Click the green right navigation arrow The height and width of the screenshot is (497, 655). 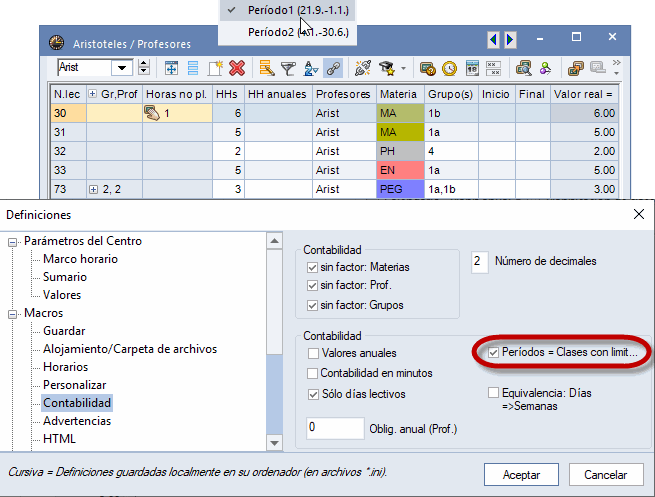pyautogui.click(x=510, y=40)
